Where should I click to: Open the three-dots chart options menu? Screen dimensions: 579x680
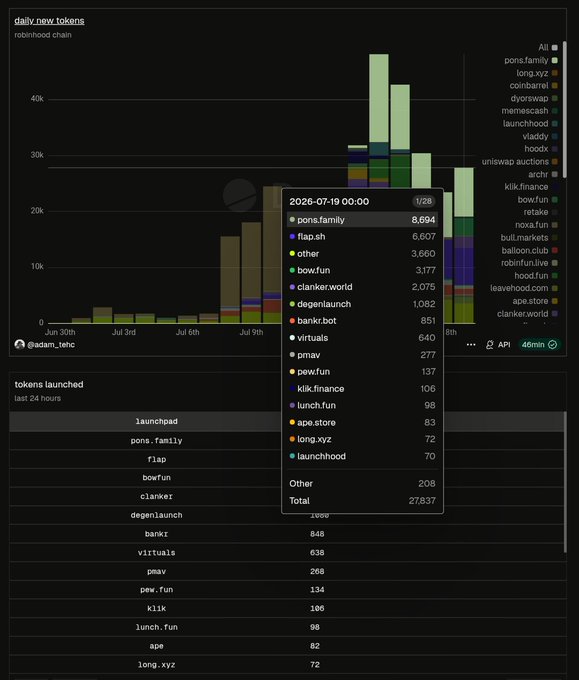pyautogui.click(x=471, y=345)
